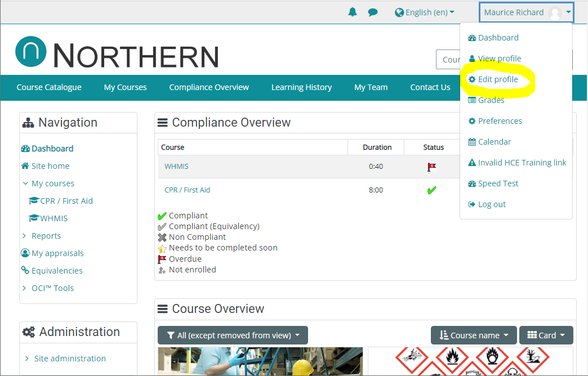This screenshot has height=376, width=588.
Task: Click the green checkmark for CPR / First Aid
Action: (431, 190)
